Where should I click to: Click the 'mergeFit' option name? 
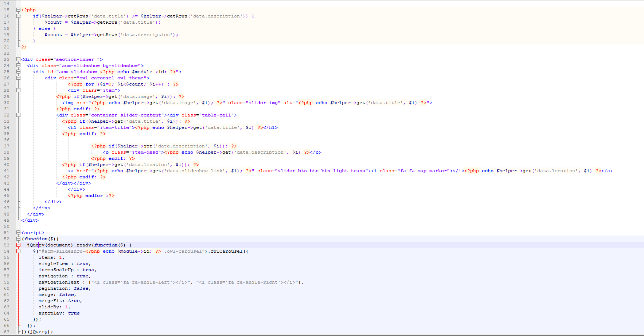click(50, 301)
